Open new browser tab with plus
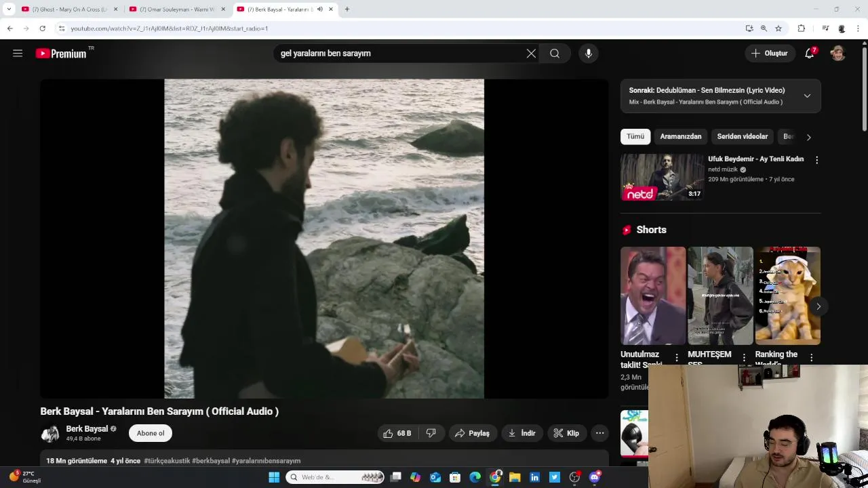The width and height of the screenshot is (868, 488). click(x=347, y=9)
